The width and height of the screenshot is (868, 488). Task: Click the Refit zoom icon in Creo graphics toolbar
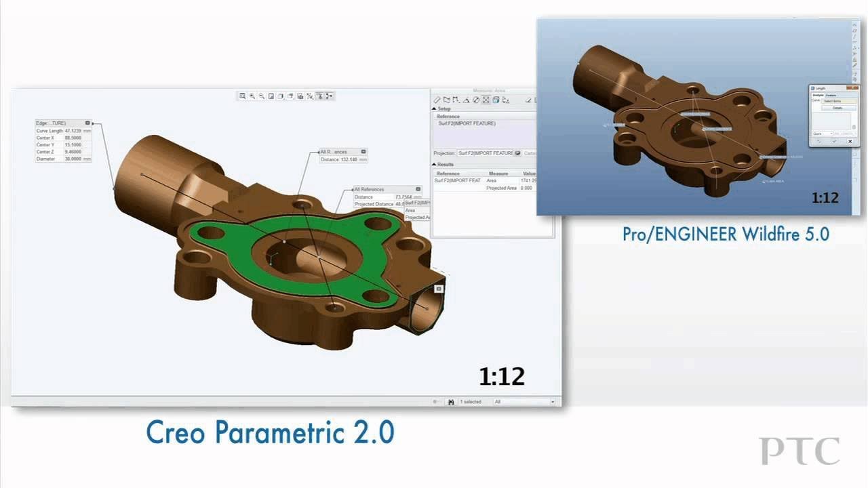click(x=242, y=96)
